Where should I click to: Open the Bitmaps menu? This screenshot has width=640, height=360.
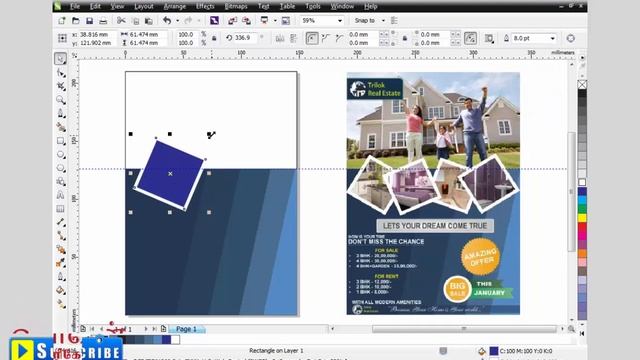236,6
